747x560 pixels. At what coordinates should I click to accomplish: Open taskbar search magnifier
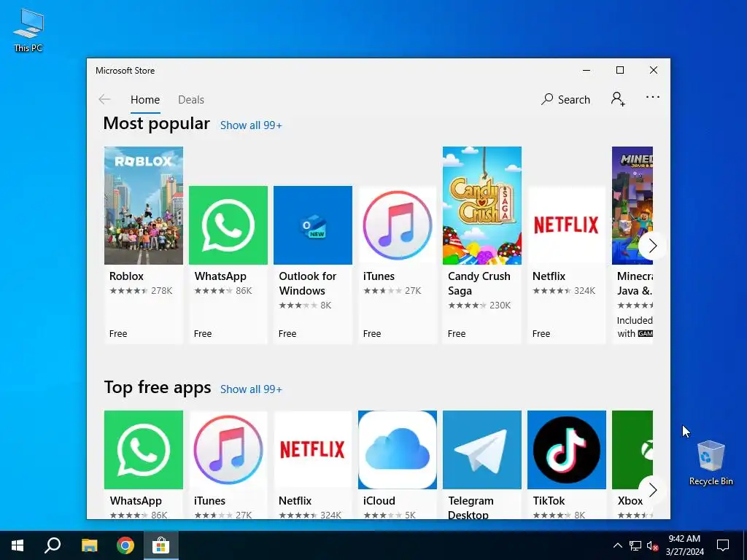click(x=53, y=545)
